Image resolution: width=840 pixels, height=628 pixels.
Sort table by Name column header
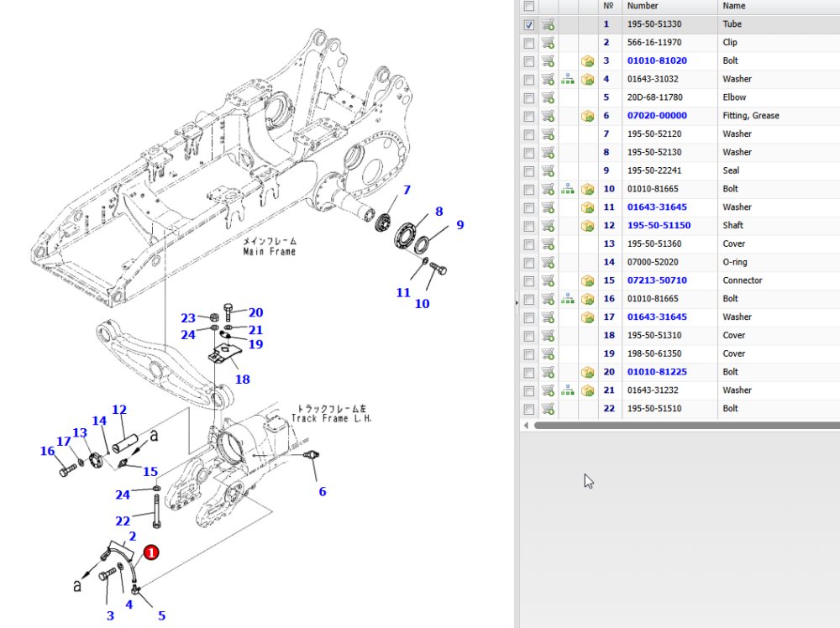coord(734,6)
